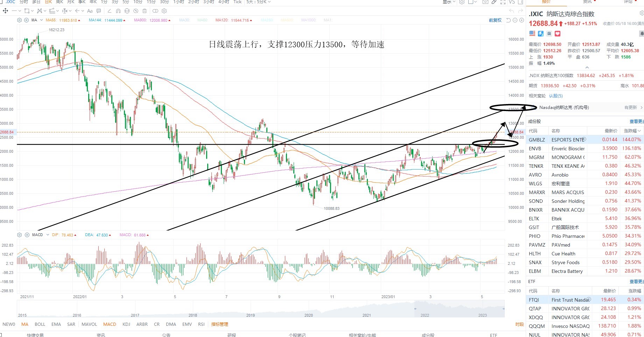The image size is (644, 337).
Task: Click 查看更多 beside 成份股
Action: click(637, 121)
